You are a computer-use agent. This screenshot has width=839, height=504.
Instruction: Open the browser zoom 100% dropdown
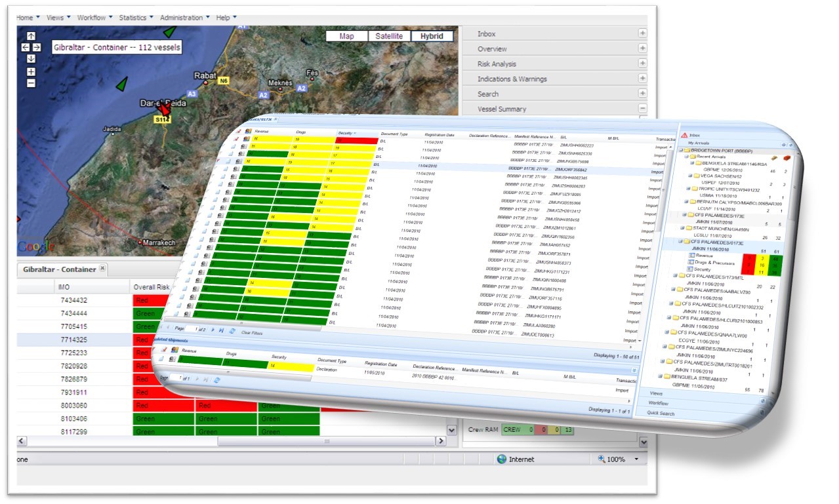[636, 459]
